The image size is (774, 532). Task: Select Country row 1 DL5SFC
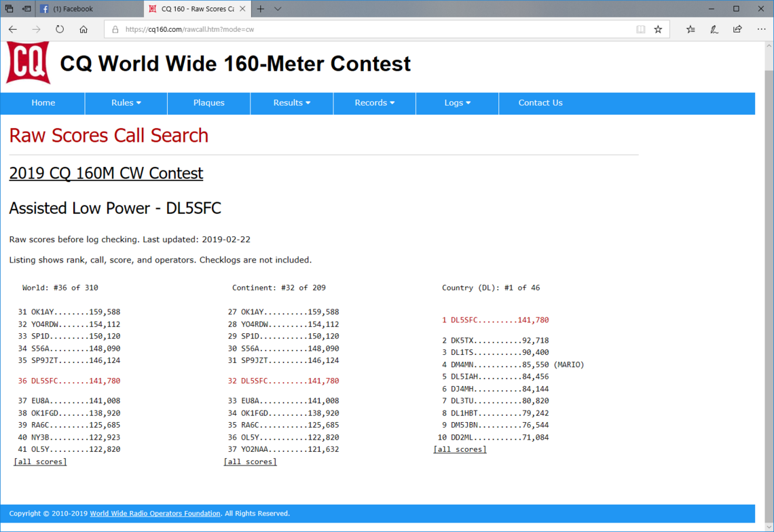pyautogui.click(x=495, y=320)
